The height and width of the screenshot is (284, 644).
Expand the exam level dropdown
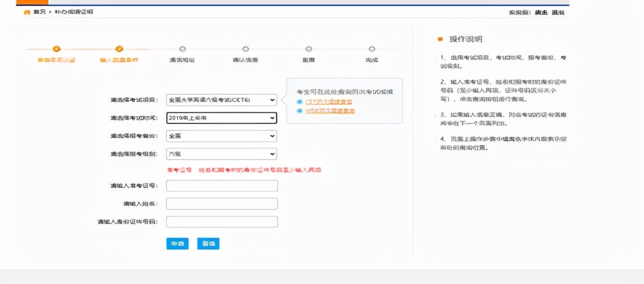pyautogui.click(x=221, y=154)
